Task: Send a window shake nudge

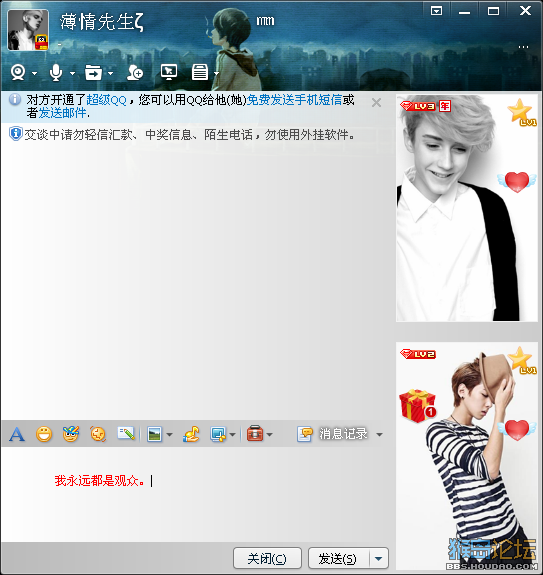Action: pyautogui.click(x=98, y=435)
